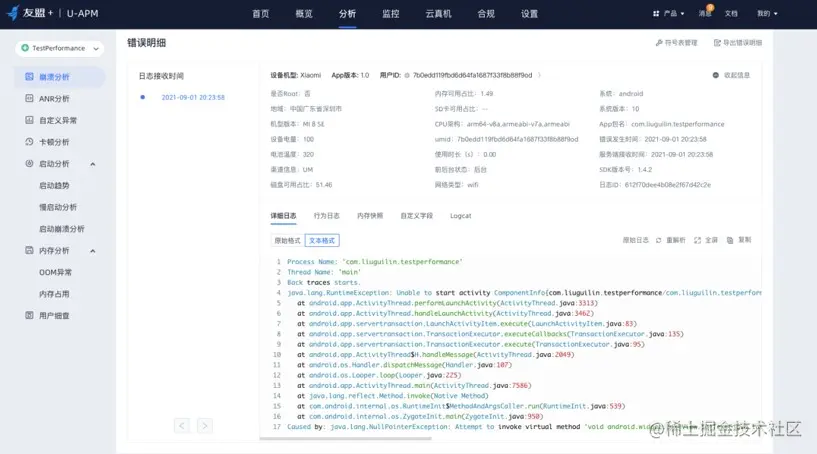The height and width of the screenshot is (454, 817).
Task: Expand the 我的 account dropdown
Action: pyautogui.click(x=767, y=14)
